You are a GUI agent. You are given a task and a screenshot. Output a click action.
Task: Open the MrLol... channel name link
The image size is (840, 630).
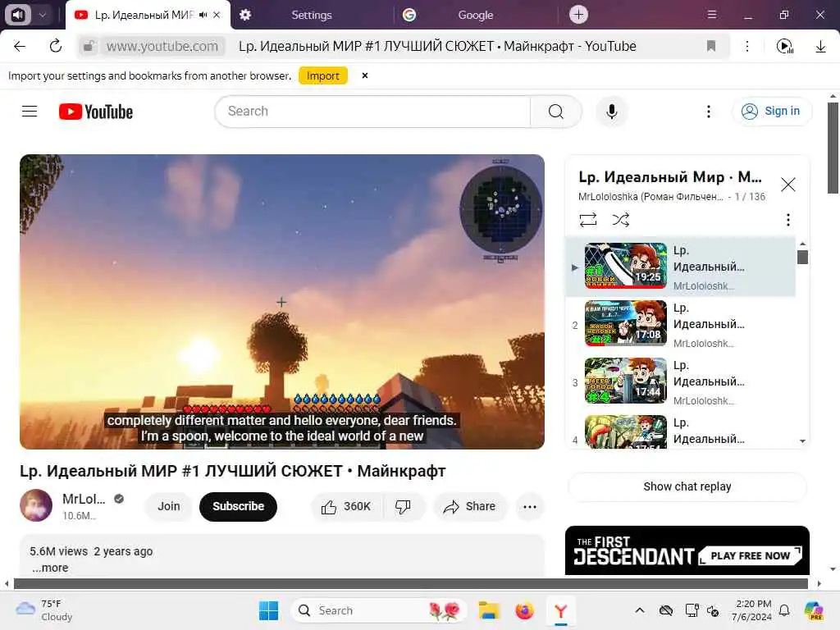pos(84,499)
